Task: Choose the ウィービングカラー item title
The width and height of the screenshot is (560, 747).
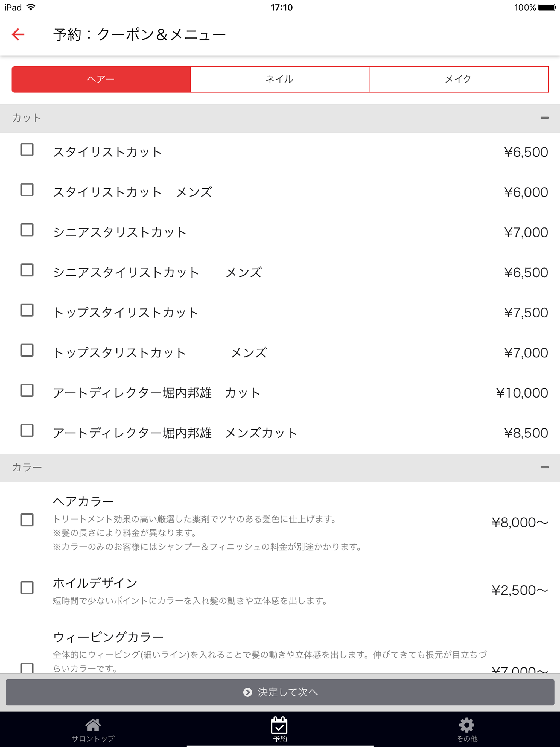Action: tap(109, 637)
